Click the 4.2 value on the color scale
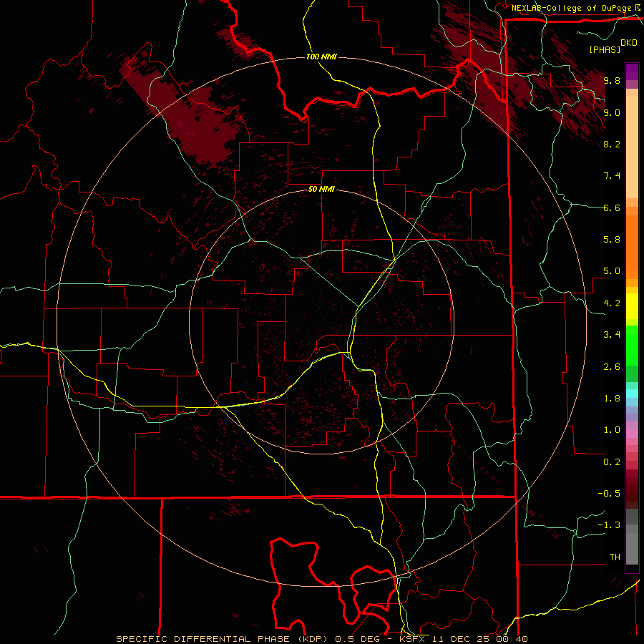 pos(612,303)
